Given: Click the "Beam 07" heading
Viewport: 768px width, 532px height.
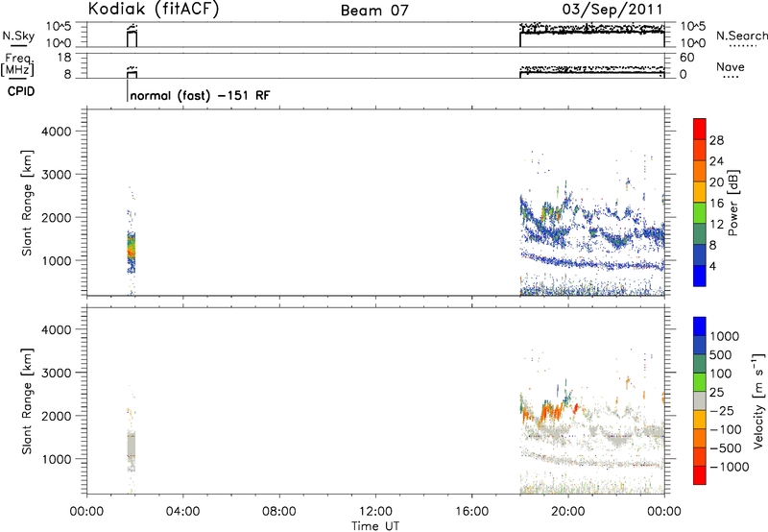Looking at the screenshot, I should (374, 11).
